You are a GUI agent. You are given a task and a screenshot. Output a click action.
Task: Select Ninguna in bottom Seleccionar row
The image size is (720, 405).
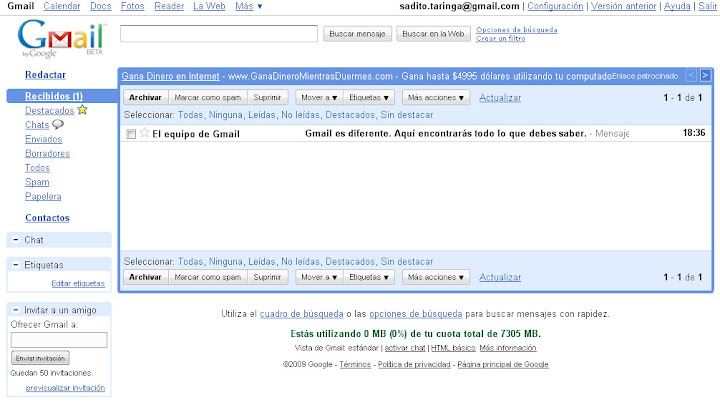coord(225,261)
